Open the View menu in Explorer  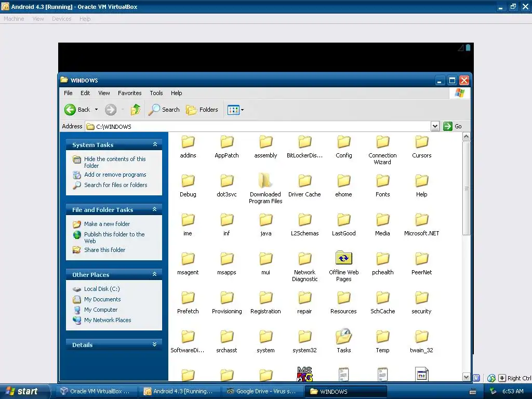(104, 93)
